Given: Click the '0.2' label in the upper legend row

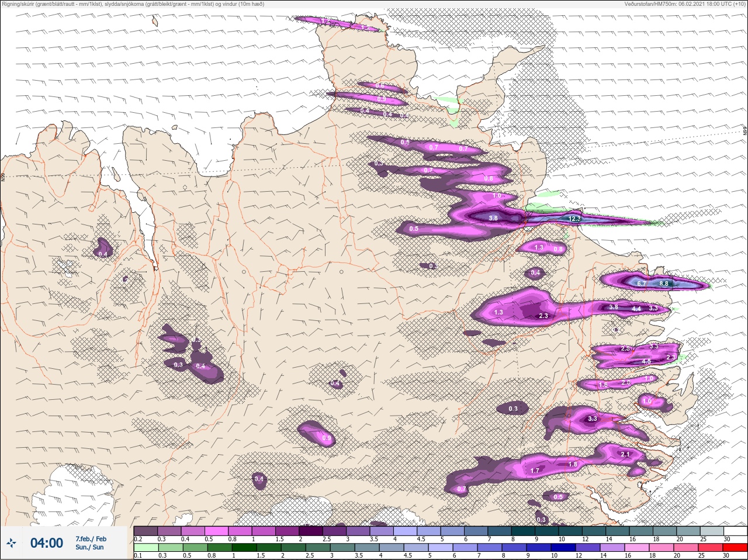Looking at the screenshot, I should tap(138, 539).
